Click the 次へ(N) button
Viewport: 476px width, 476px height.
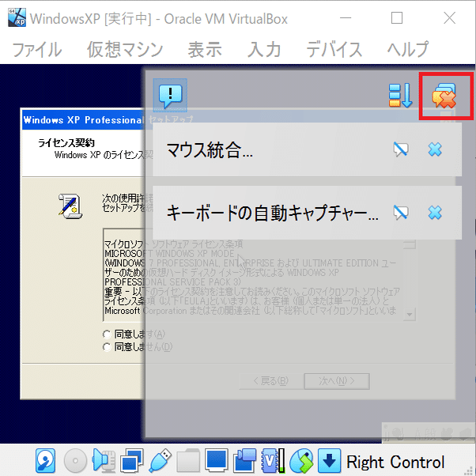click(337, 381)
